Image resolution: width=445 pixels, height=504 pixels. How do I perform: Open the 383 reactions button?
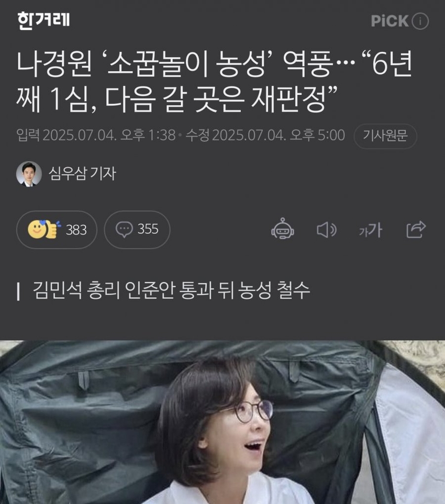(57, 230)
